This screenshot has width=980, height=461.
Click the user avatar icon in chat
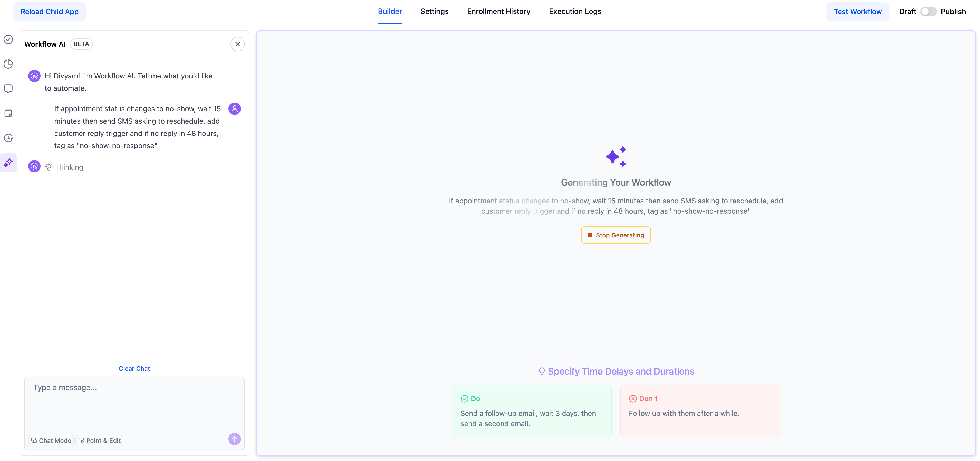(234, 109)
